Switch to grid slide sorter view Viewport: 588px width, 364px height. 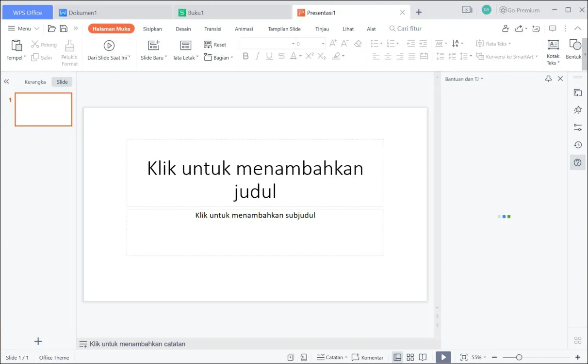click(410, 357)
